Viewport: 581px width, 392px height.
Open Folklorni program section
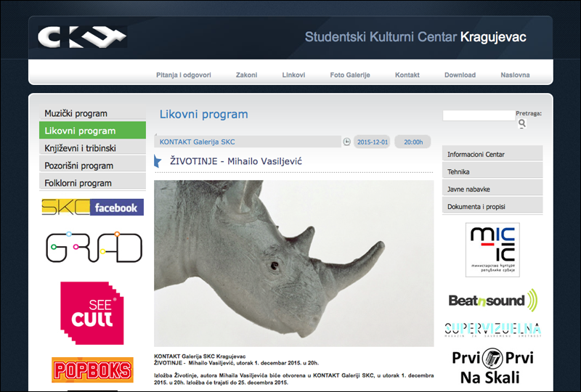pyautogui.click(x=92, y=183)
